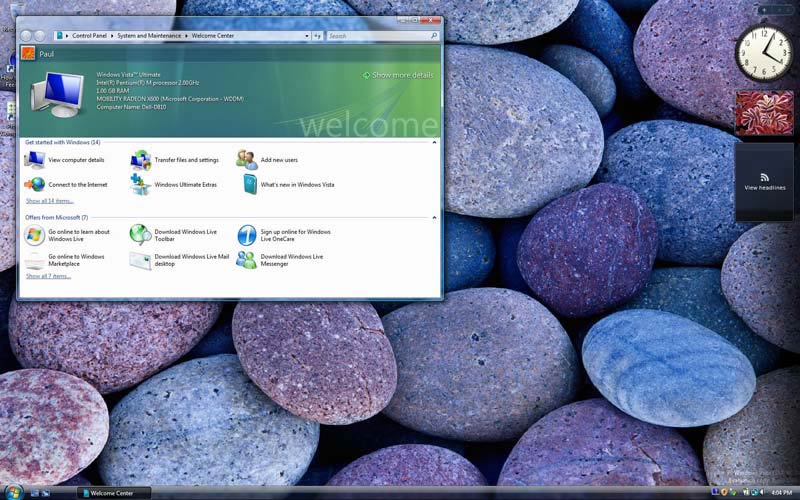Open the address bar history dropdown
The image size is (800, 500).
(x=307, y=36)
